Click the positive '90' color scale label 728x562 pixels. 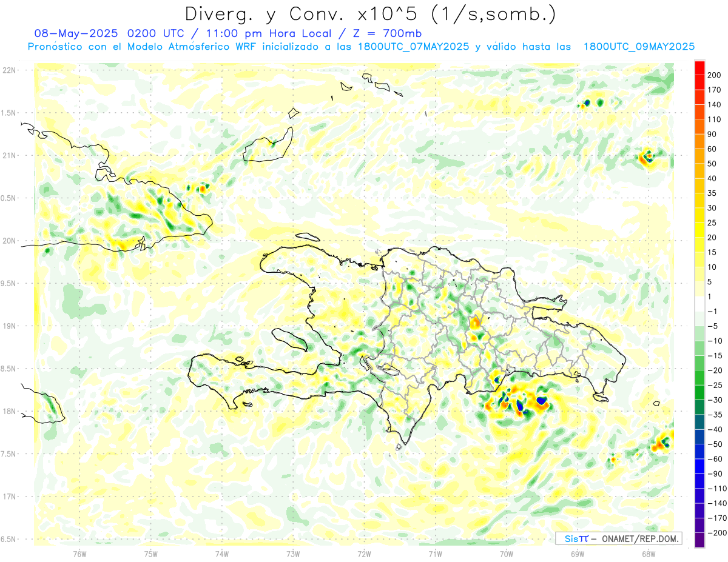pos(712,135)
